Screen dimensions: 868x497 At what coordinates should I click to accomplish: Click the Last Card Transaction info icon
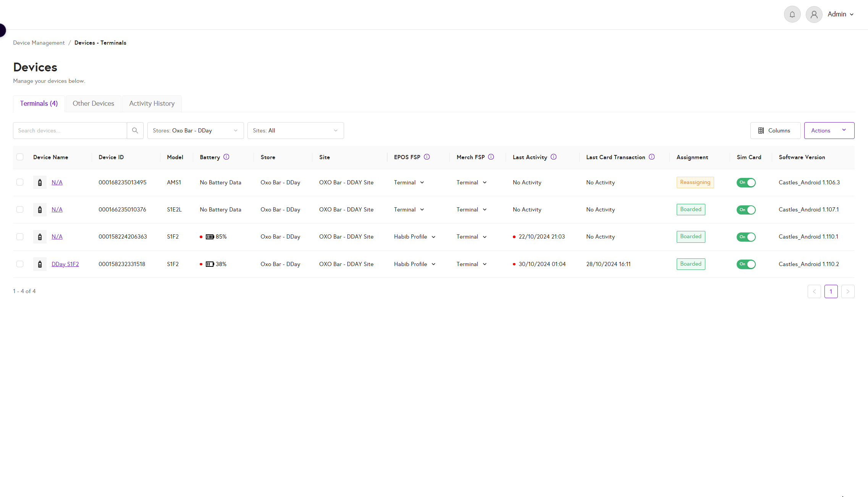(x=651, y=157)
